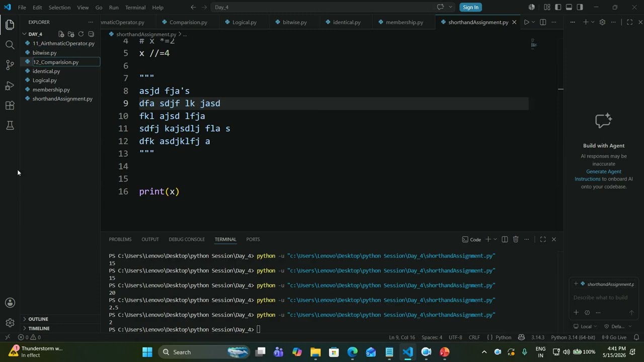Image resolution: width=644 pixels, height=362 pixels.
Task: Create a new folder in DAY_4
Action: click(x=71, y=34)
